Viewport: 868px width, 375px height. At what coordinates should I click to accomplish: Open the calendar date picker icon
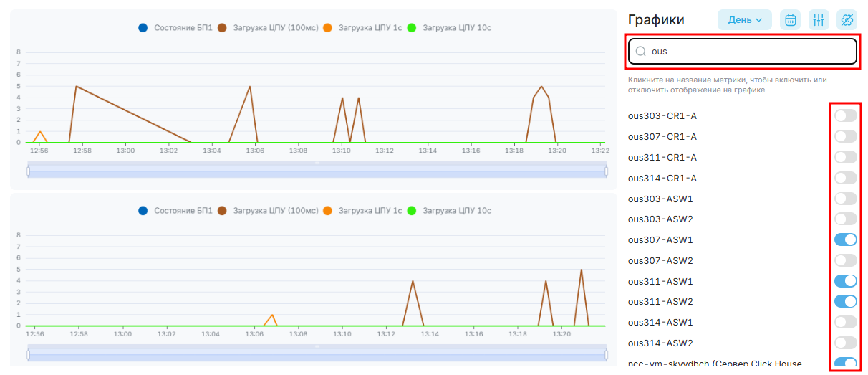tap(791, 19)
